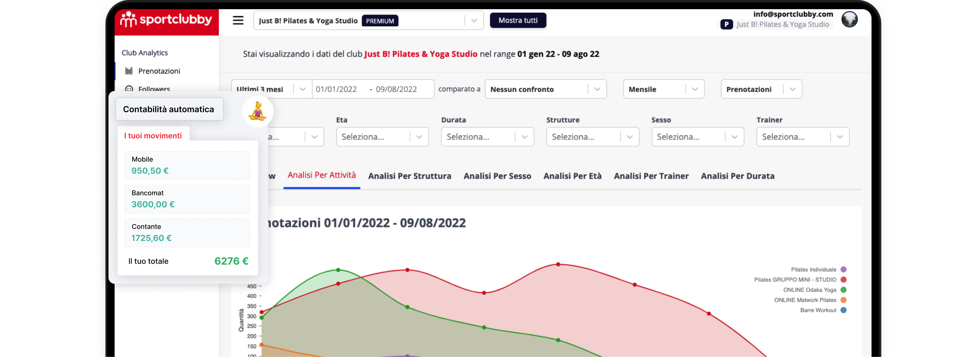
Task: Switch to Analisi Per Struttura tab
Action: coord(409,176)
